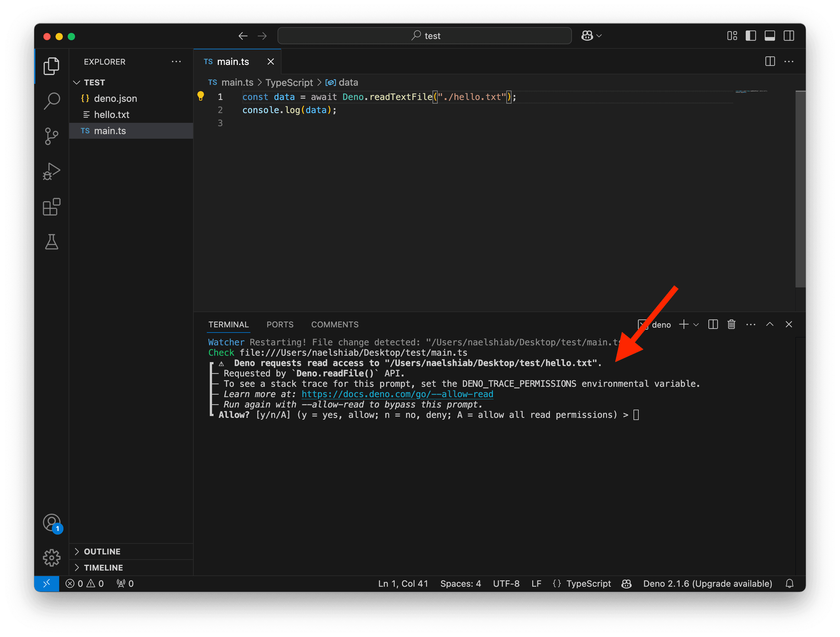
Task: Click TypeScript in the breadcrumb
Action: [289, 82]
